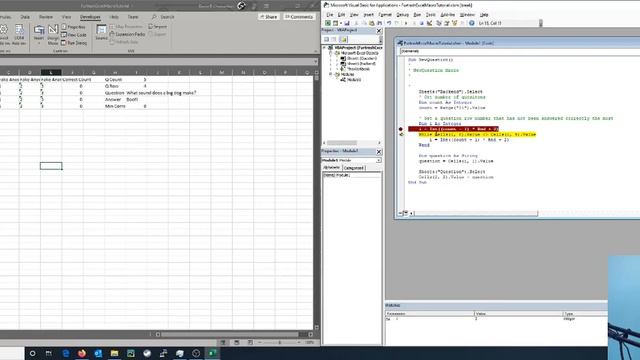Click the Search box in Excel ribbon
The width and height of the screenshot is (640, 360).
(x=163, y=17)
